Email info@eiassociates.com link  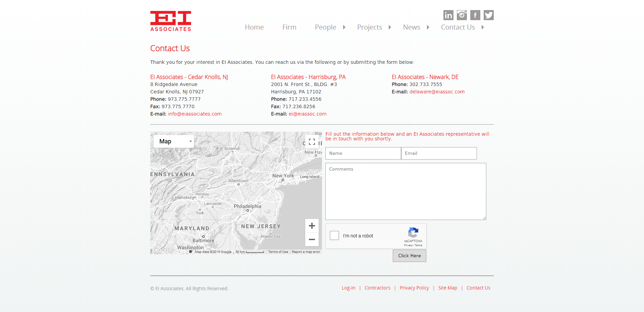pyautogui.click(x=195, y=114)
